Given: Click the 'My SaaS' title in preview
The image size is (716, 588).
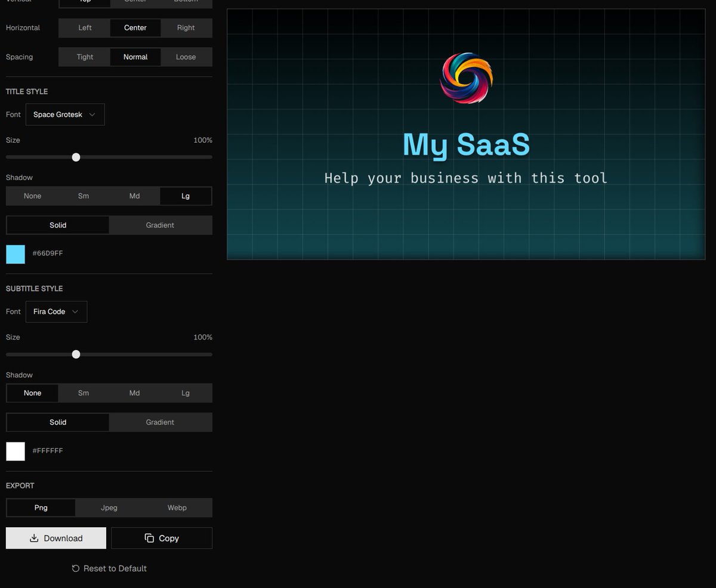Looking at the screenshot, I should (466, 145).
